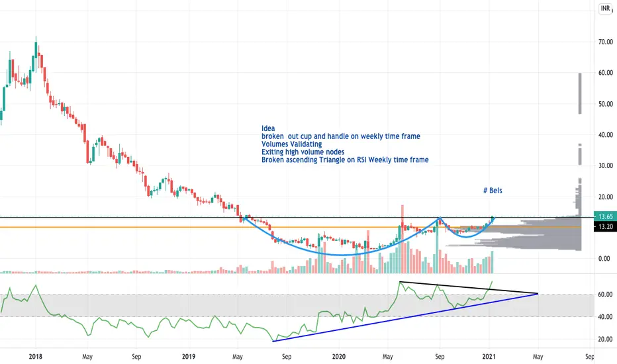Viewport: 617px width, 364px height.
Task: Click the RSI 60.00 axis label
Action: (x=606, y=295)
